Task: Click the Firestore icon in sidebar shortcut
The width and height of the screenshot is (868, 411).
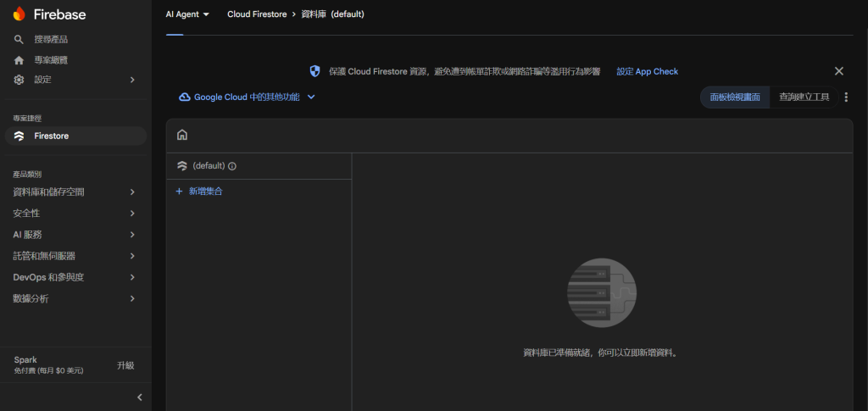Action: pos(19,136)
